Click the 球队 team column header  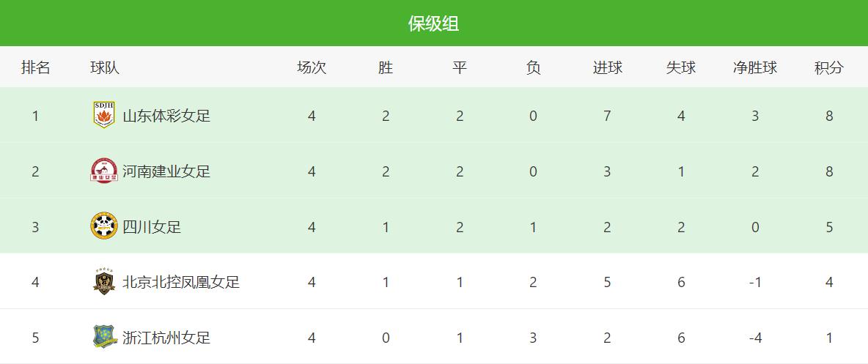(x=105, y=68)
